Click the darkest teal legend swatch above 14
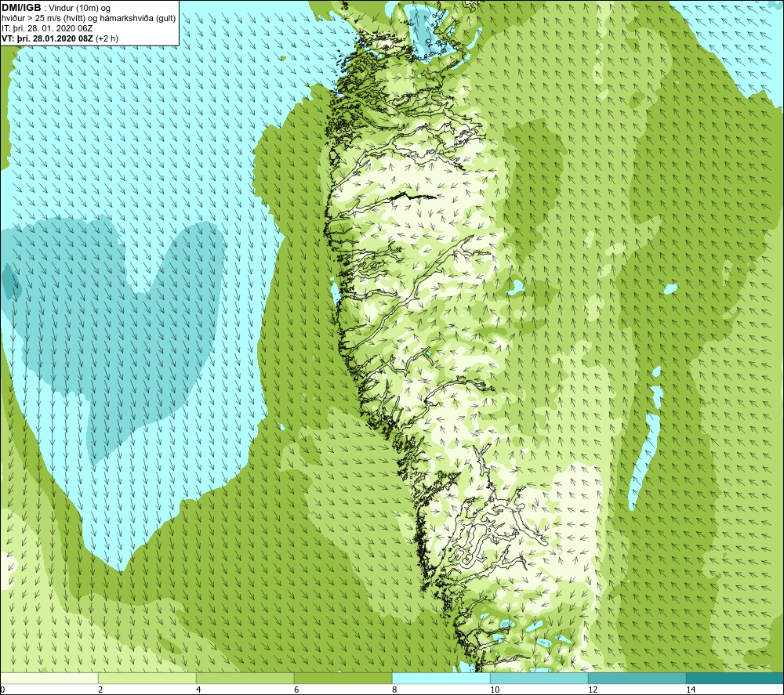Image resolution: width=784 pixels, height=695 pixels. tap(735, 678)
